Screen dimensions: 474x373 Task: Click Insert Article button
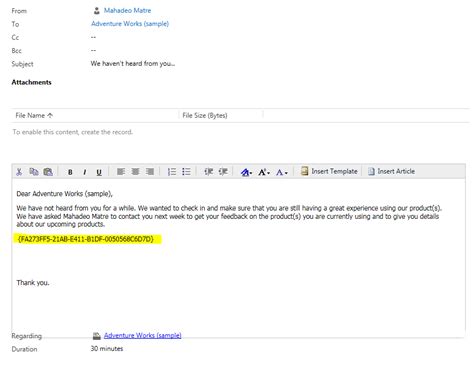pyautogui.click(x=391, y=171)
